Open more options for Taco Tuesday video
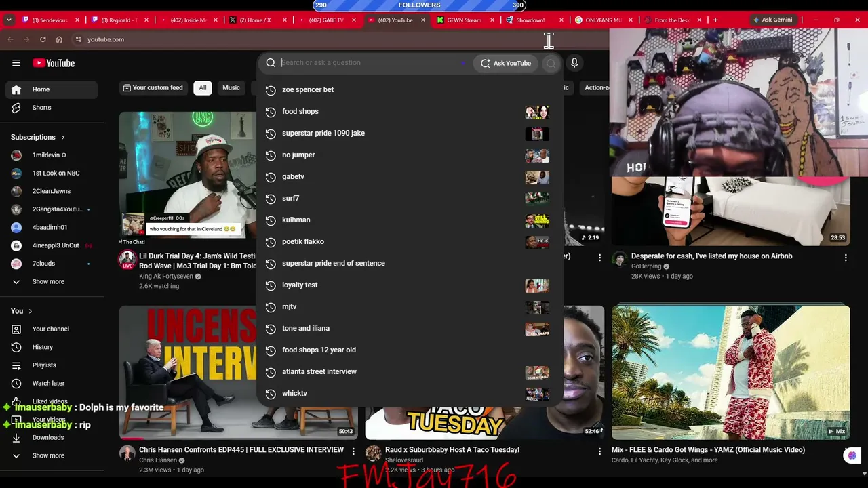This screenshot has width=868, height=488. [x=599, y=451]
